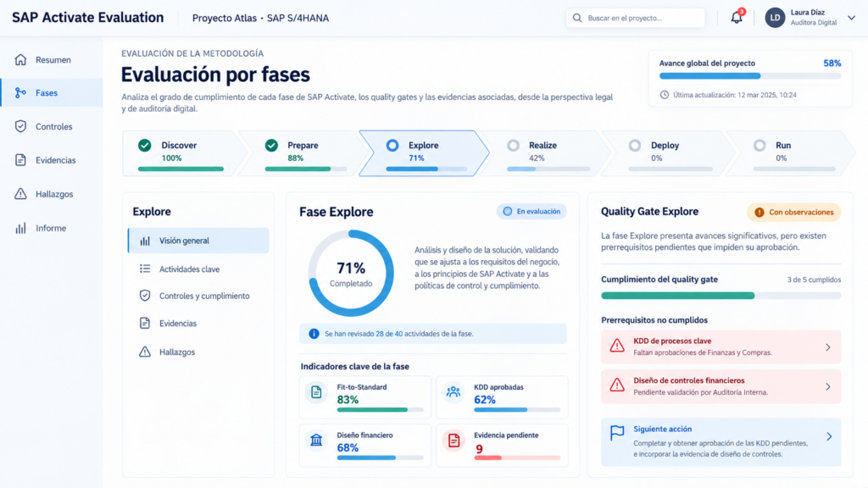Click the Prepare green check circle
Viewport: 868px width, 488px height.
[271, 146]
